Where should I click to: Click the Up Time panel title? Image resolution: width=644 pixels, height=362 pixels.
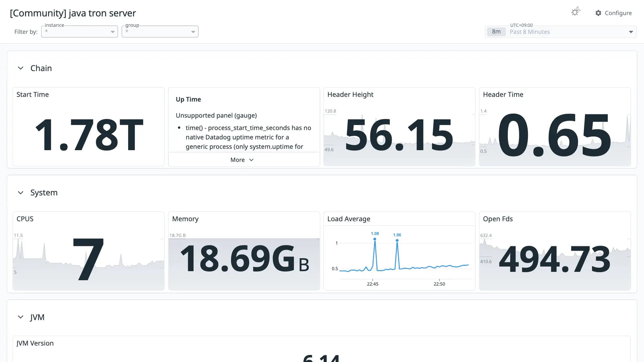pos(188,100)
